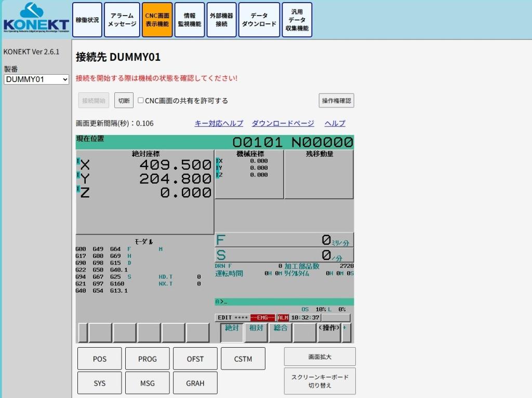532x398 pixels.
Task: Click the red ALM alarm indicator
Action: point(283,318)
